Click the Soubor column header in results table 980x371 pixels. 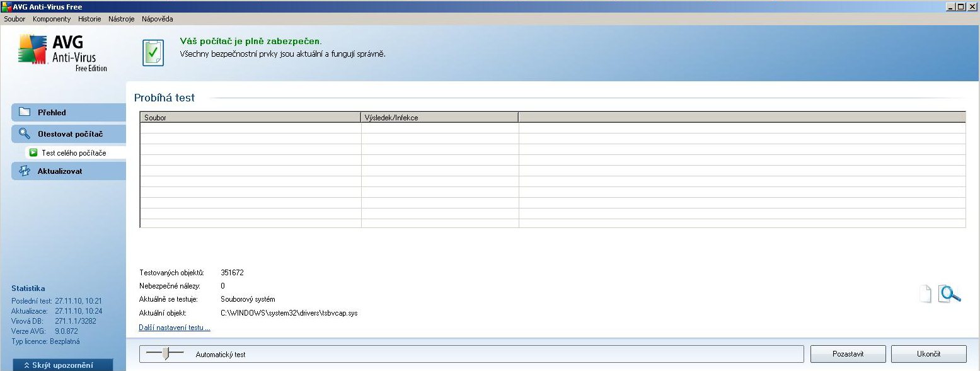click(250, 117)
